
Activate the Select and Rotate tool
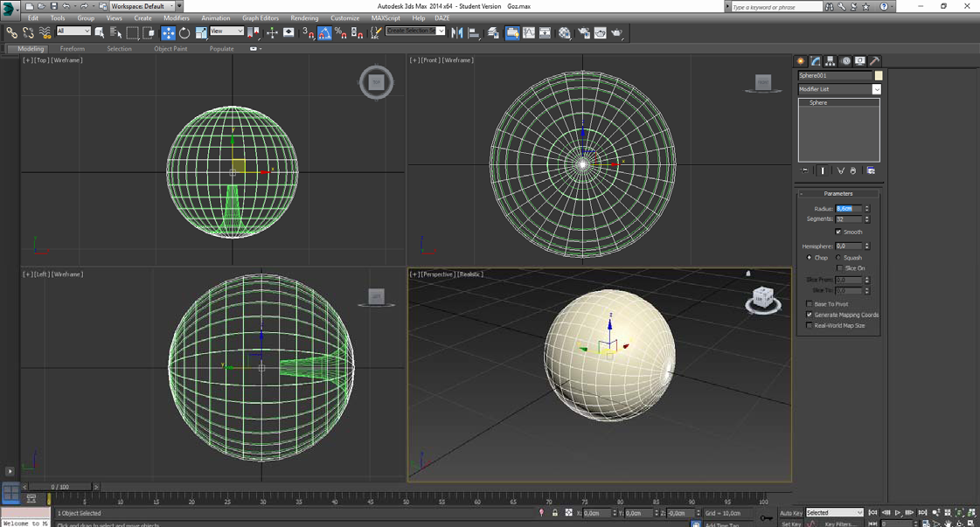(x=184, y=33)
